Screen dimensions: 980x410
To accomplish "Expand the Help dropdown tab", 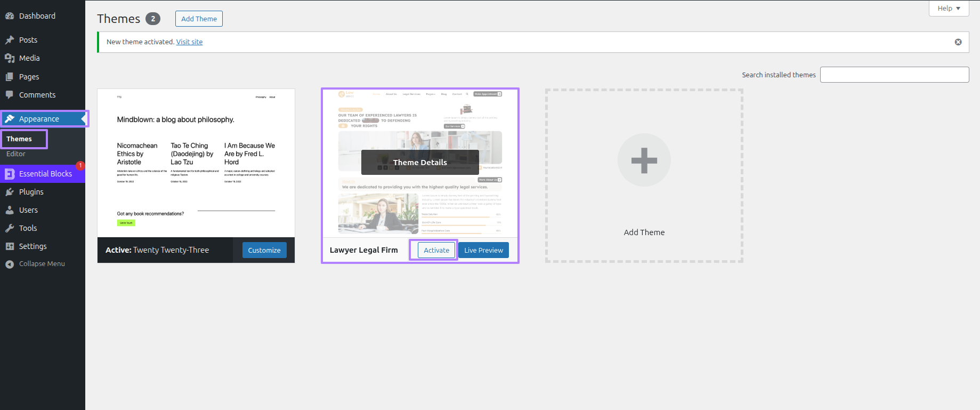I will tap(948, 9).
